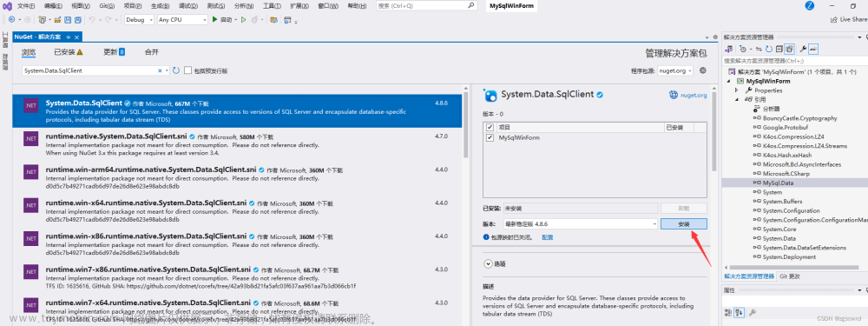Click the open file folder icon
The height and width of the screenshot is (326, 868).
pos(57,19)
